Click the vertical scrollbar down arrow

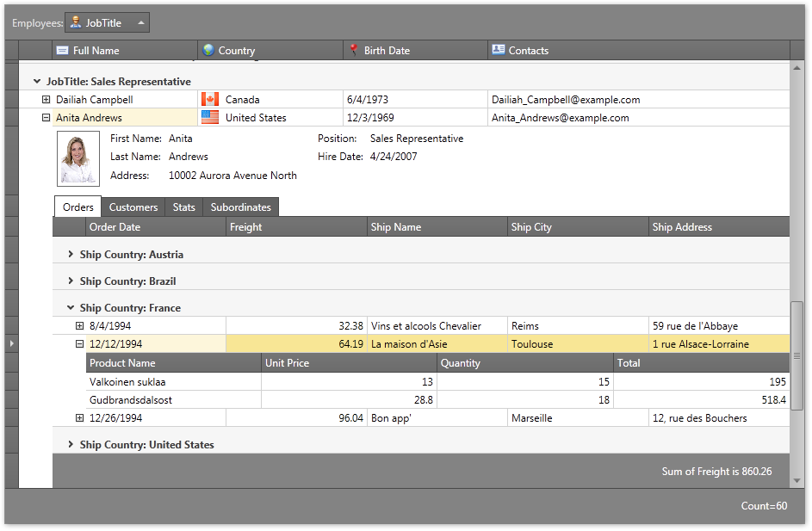click(x=797, y=480)
